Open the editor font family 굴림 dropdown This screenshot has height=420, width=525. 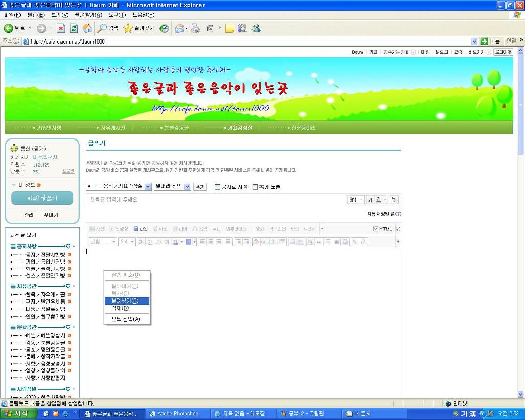103,242
